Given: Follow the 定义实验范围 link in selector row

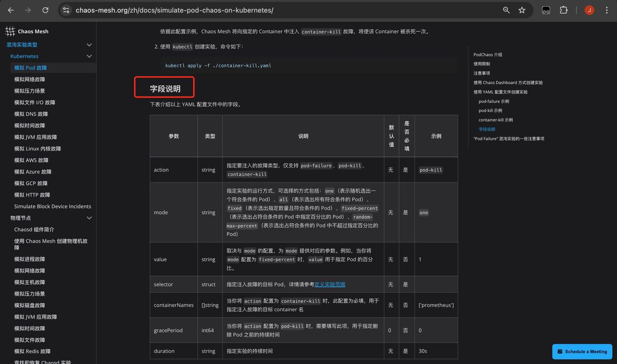Looking at the screenshot, I should tap(330, 285).
